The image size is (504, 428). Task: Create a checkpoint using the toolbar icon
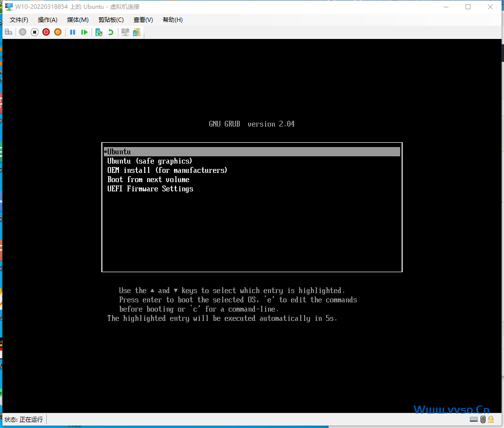[x=99, y=32]
